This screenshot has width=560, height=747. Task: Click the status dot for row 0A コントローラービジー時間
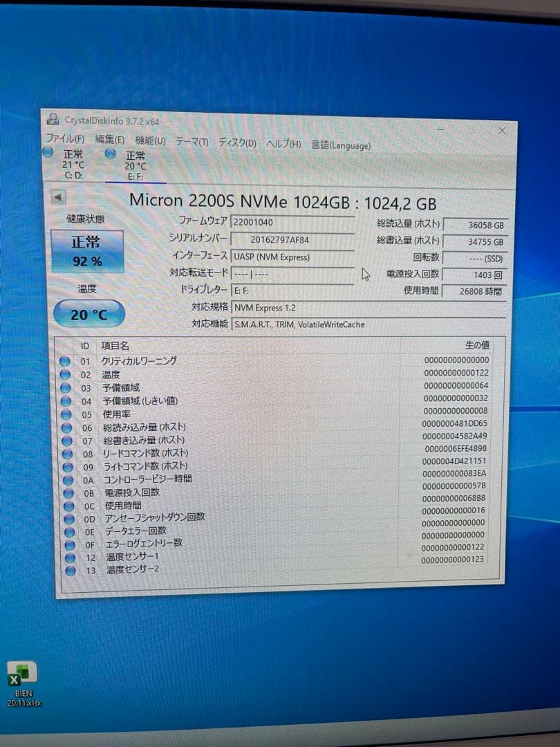click(x=68, y=480)
